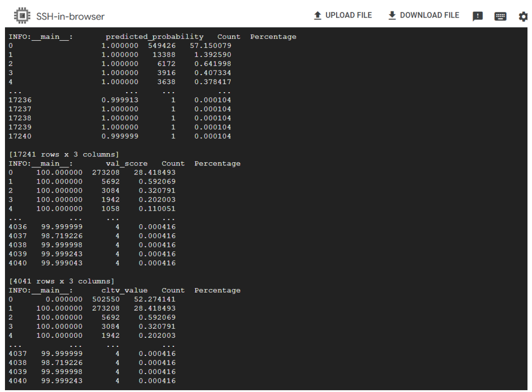
Task: Click row index 17239
Action: tap(20, 127)
